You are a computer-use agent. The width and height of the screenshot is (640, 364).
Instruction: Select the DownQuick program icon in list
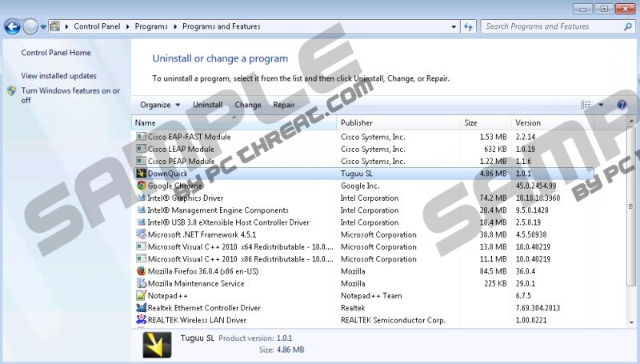coord(142,174)
